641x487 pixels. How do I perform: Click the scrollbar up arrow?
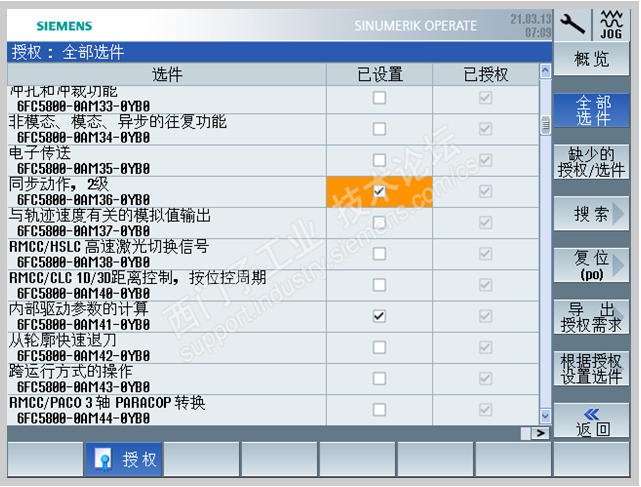coord(545,71)
